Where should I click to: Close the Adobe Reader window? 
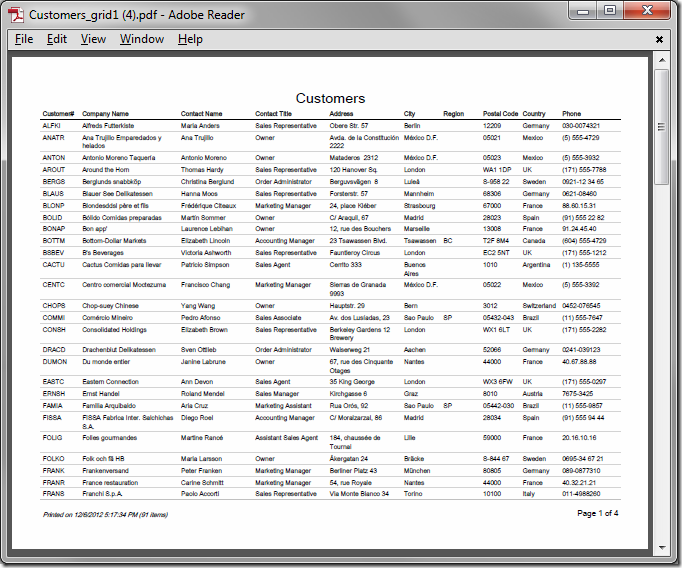(x=647, y=10)
